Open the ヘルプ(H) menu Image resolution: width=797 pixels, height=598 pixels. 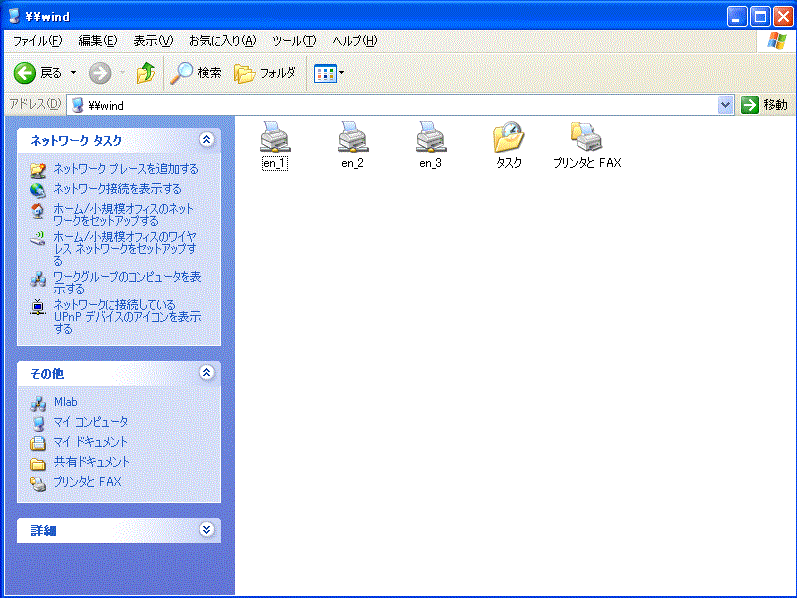tap(355, 41)
